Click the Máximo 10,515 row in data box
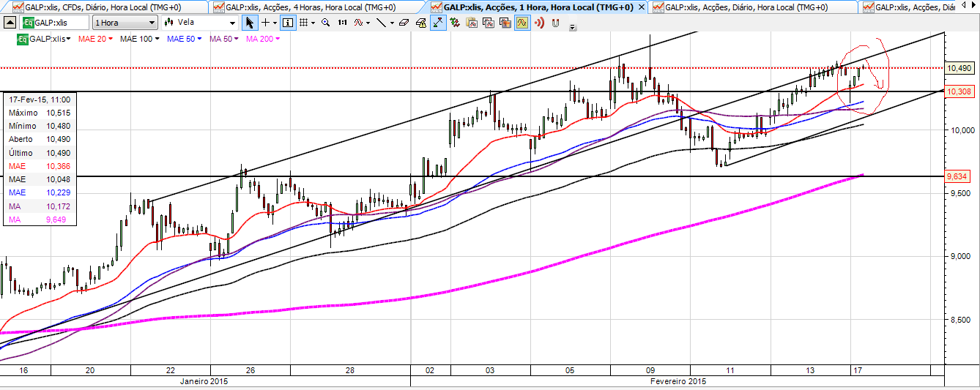This screenshot has height=390, width=980. 40,113
